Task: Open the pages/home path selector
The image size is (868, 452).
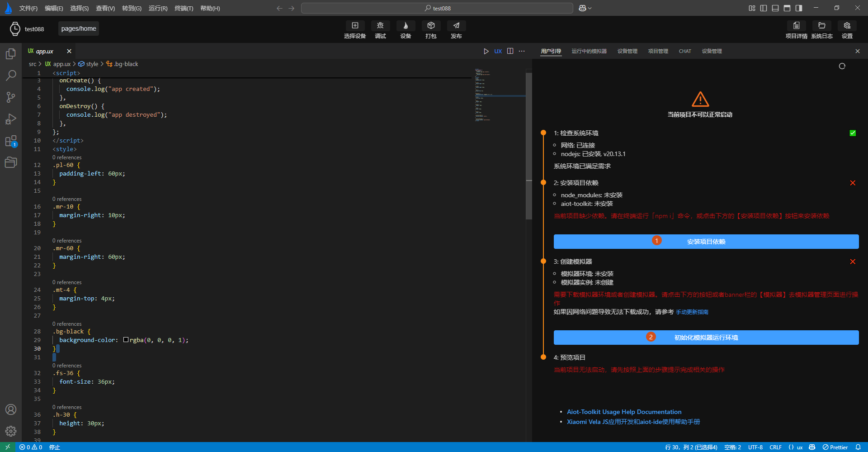Action: tap(79, 29)
